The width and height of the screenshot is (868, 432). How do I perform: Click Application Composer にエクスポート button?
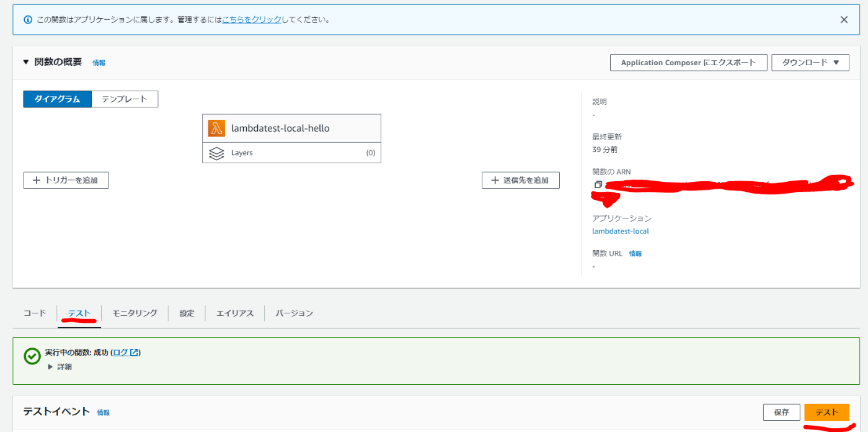click(x=689, y=63)
